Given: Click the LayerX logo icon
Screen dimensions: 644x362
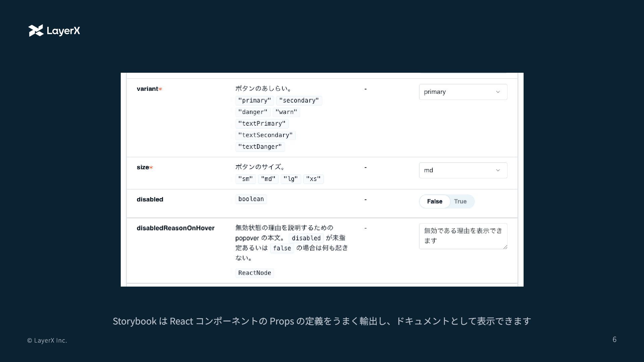Looking at the screenshot, I should coord(36,31).
